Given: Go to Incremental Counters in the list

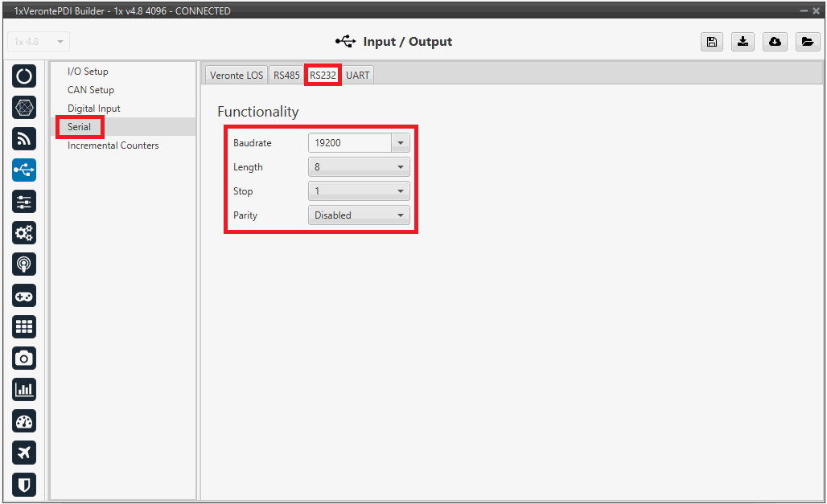Looking at the screenshot, I should point(113,145).
